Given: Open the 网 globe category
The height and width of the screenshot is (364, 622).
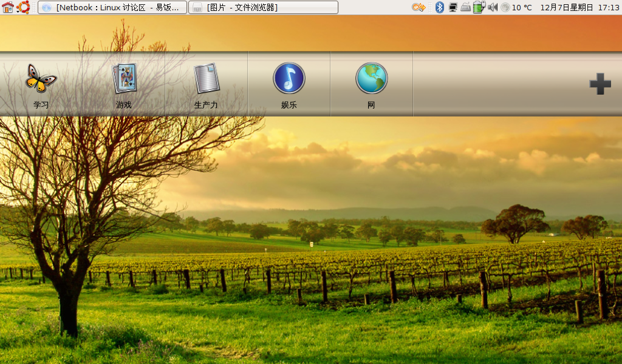Looking at the screenshot, I should click(371, 84).
